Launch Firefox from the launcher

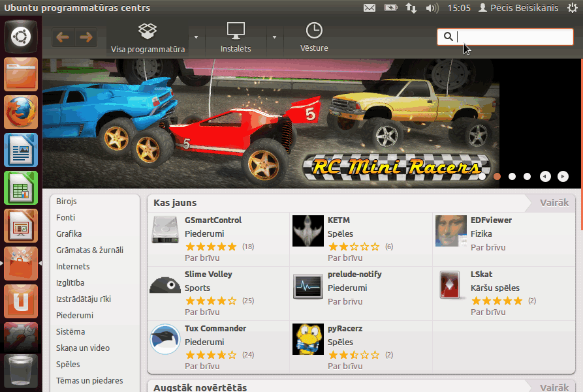coord(21,112)
